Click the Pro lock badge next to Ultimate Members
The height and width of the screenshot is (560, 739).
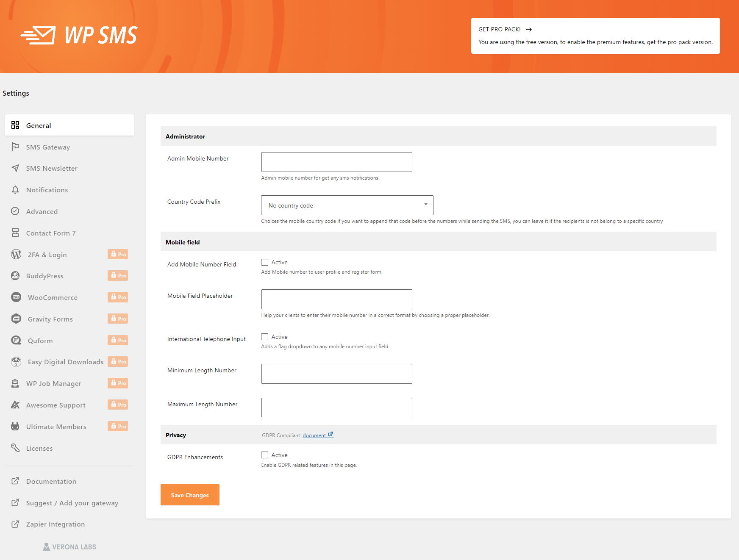(x=118, y=426)
